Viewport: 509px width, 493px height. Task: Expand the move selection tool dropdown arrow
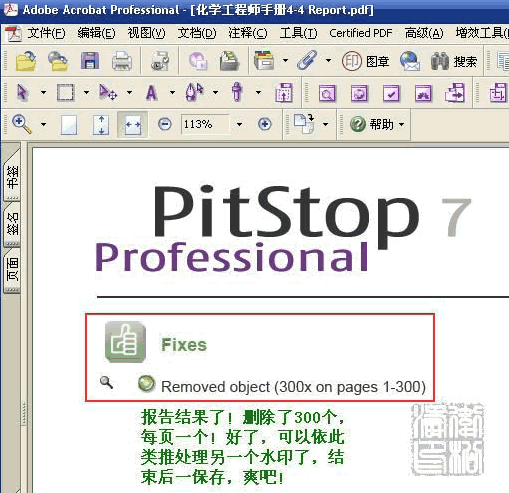(x=129, y=92)
